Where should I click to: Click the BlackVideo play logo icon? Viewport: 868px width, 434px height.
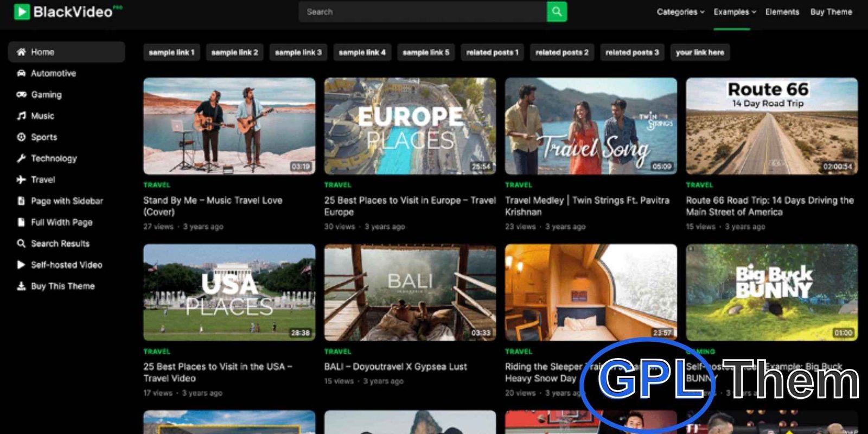(x=22, y=11)
